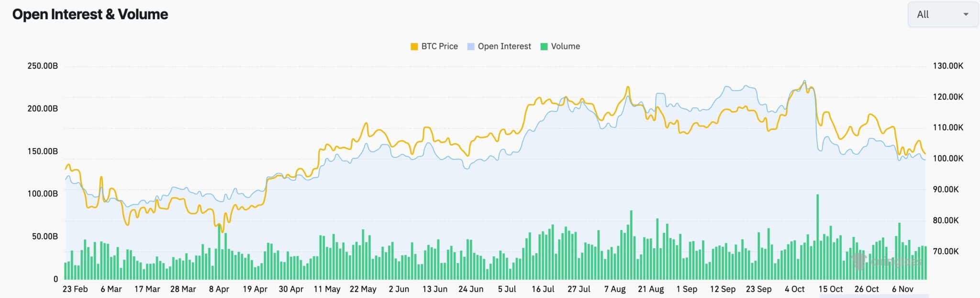Click the tallest green volume bar
Screen dimensions: 980x298
[817, 237]
